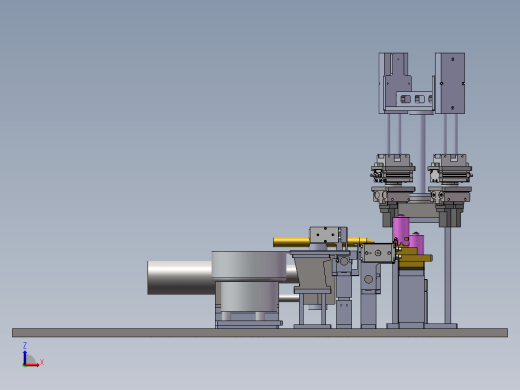Select the top-right rectangular plate
The height and width of the screenshot is (390, 520).
(x=450, y=83)
